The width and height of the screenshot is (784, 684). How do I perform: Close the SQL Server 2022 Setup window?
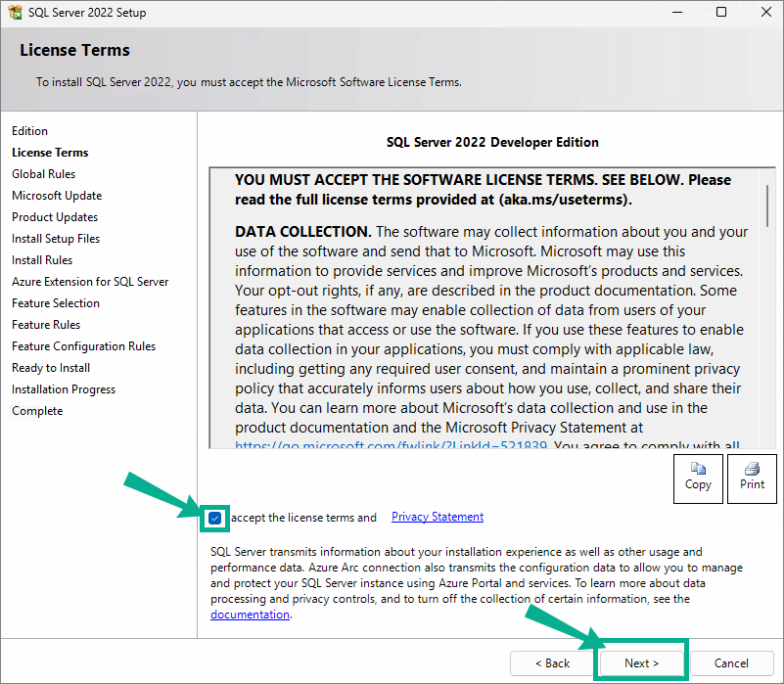[x=766, y=12]
